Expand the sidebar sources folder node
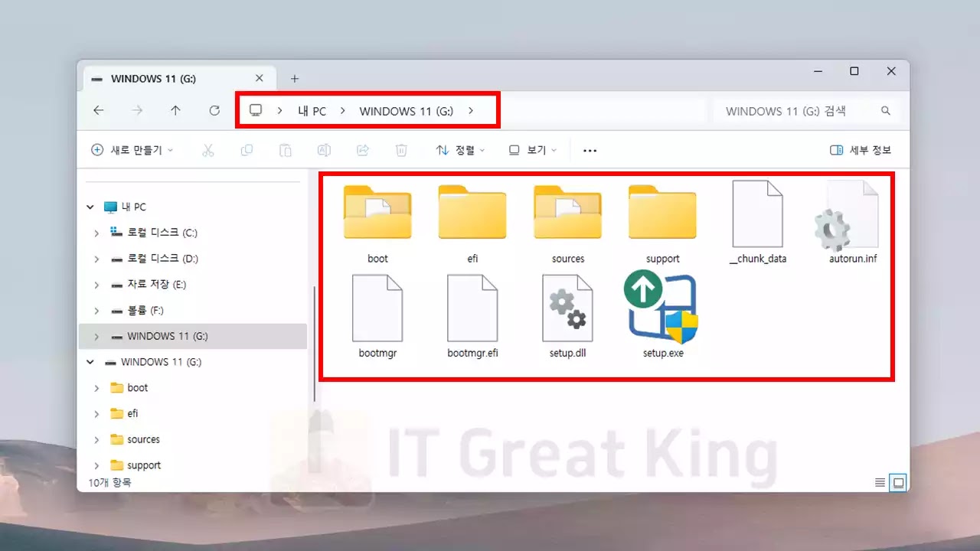 coord(96,439)
